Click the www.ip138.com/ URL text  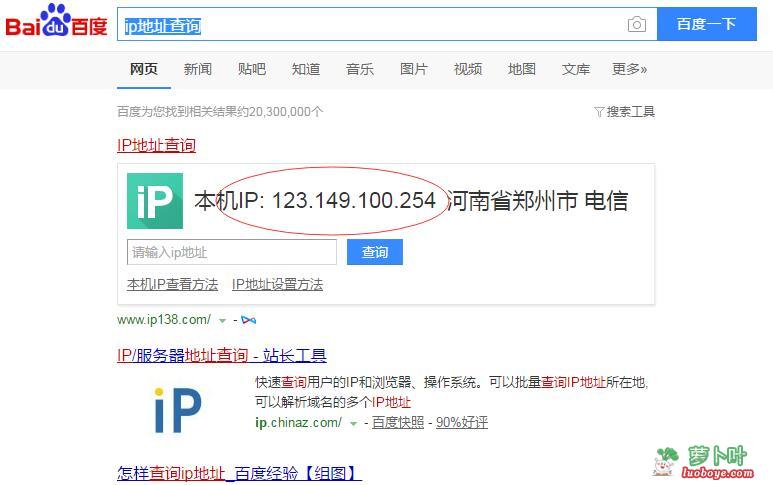[x=164, y=320]
